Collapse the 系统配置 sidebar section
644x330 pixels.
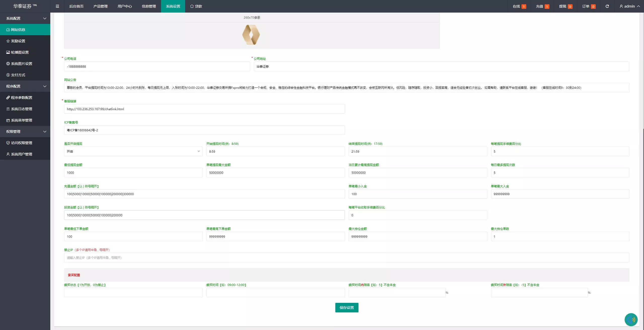pos(25,18)
